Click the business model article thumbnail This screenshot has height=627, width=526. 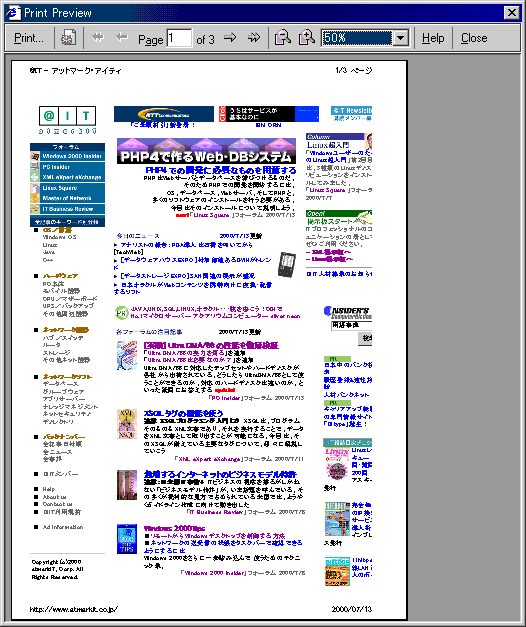pyautogui.click(x=127, y=485)
